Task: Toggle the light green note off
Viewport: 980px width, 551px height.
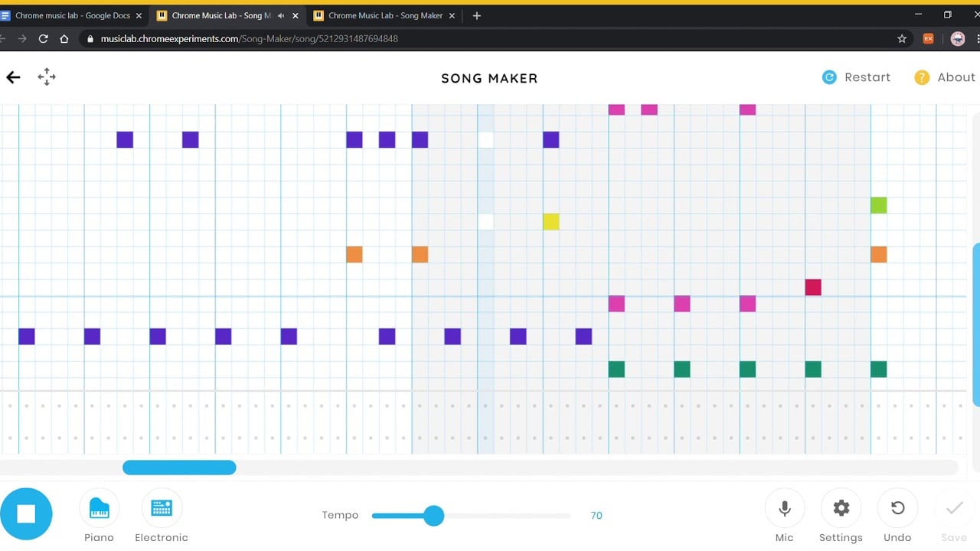Action: pos(878,205)
